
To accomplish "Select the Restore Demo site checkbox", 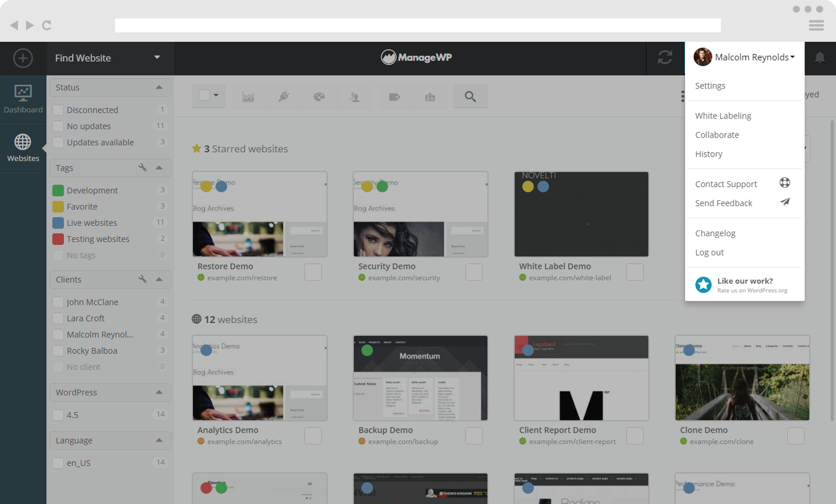I will (313, 272).
